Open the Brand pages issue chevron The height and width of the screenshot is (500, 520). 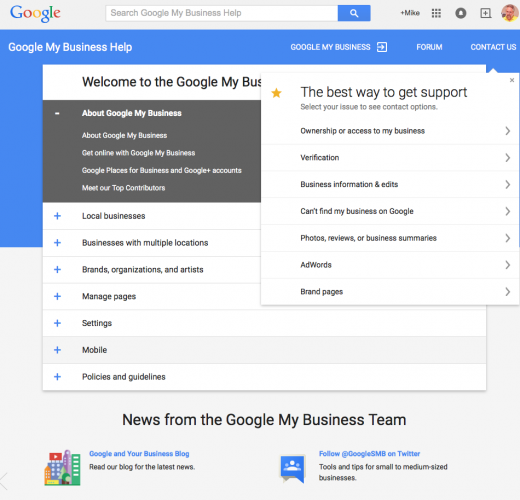tap(507, 292)
